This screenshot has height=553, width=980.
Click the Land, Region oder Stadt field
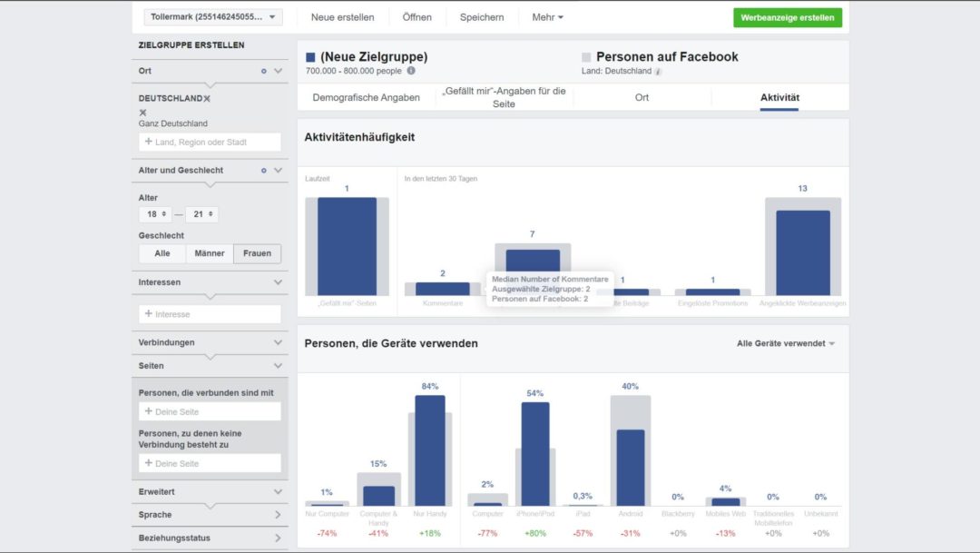click(x=210, y=142)
